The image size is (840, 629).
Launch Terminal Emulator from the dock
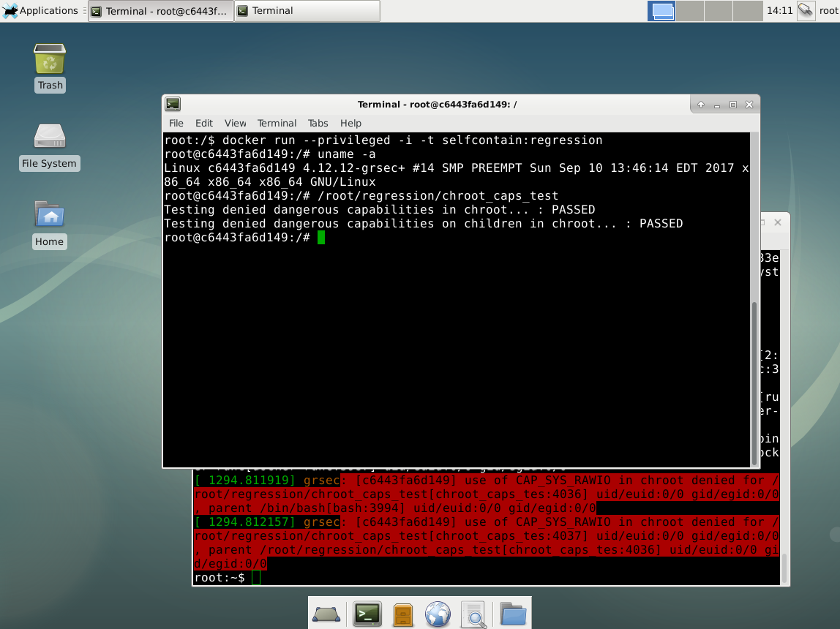coord(367,614)
